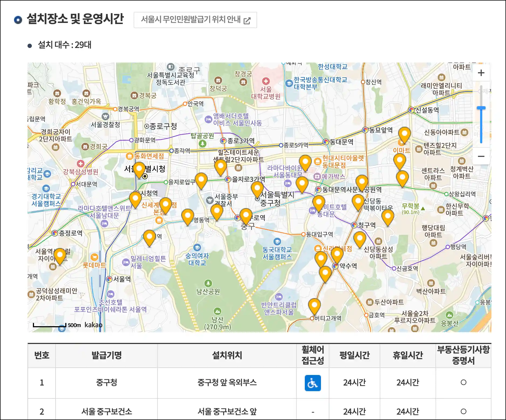The image size is (506, 420).
Task: Click the 동대문역 station label
Action: pos(341,142)
